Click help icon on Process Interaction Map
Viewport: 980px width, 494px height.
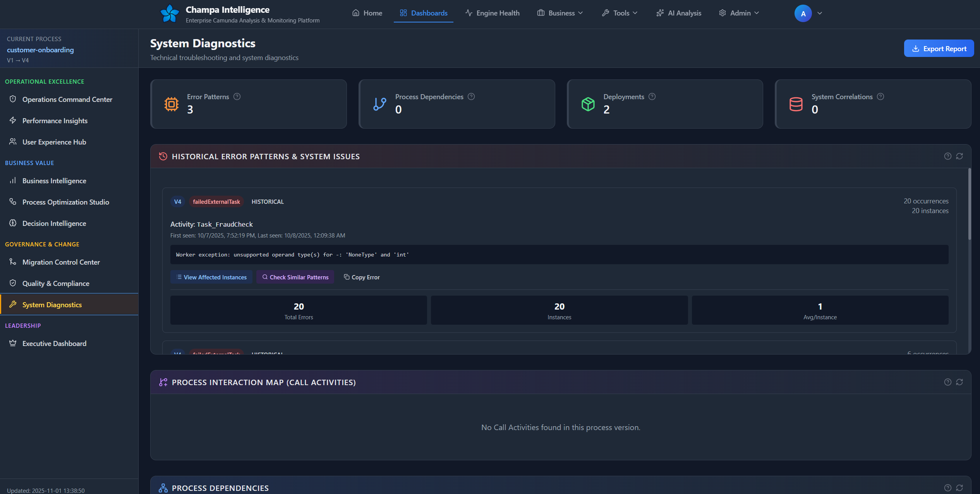(x=947, y=382)
